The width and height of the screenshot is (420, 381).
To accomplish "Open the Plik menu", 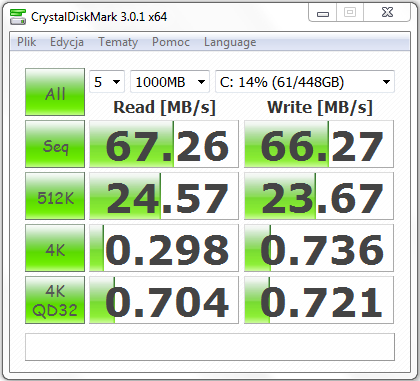I will [x=27, y=42].
